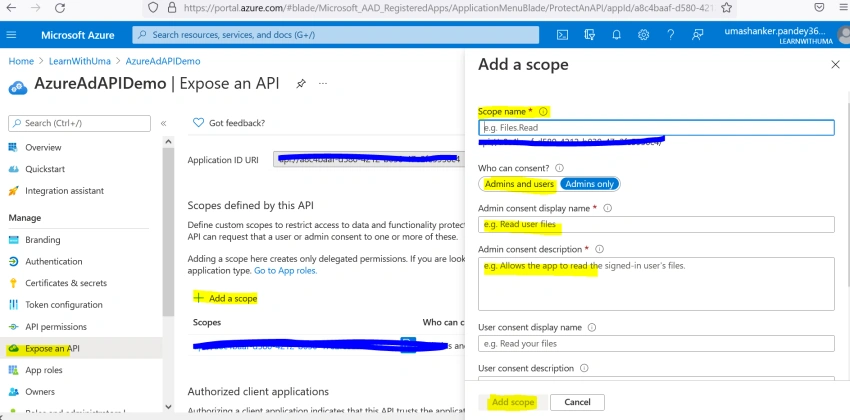Click Add a scope link
Image resolution: width=850 pixels, height=420 pixels.
pyautogui.click(x=226, y=298)
